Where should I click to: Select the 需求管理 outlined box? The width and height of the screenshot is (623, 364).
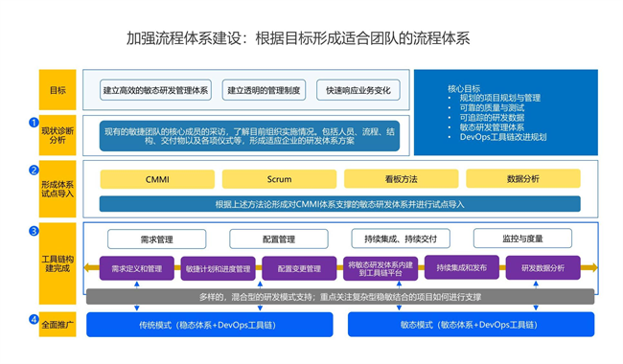(x=157, y=239)
